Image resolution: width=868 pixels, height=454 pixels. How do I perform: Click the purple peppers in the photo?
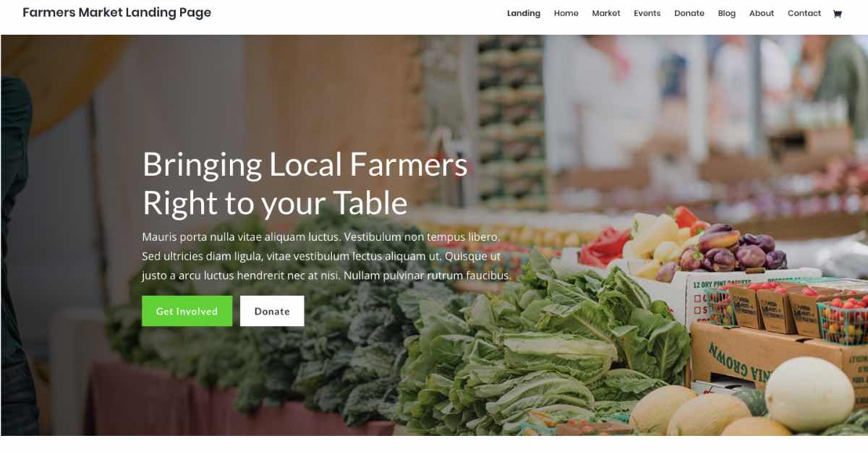coord(732,249)
